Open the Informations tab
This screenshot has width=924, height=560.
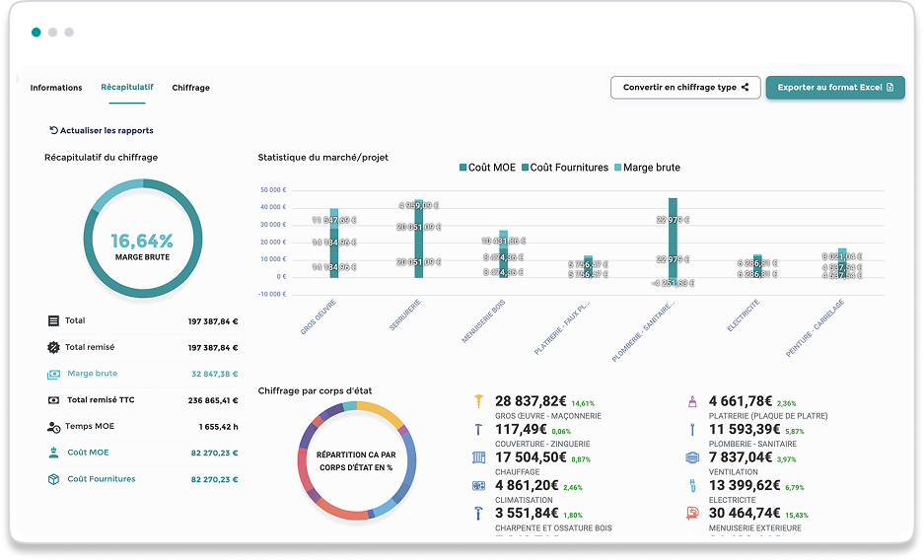point(56,88)
